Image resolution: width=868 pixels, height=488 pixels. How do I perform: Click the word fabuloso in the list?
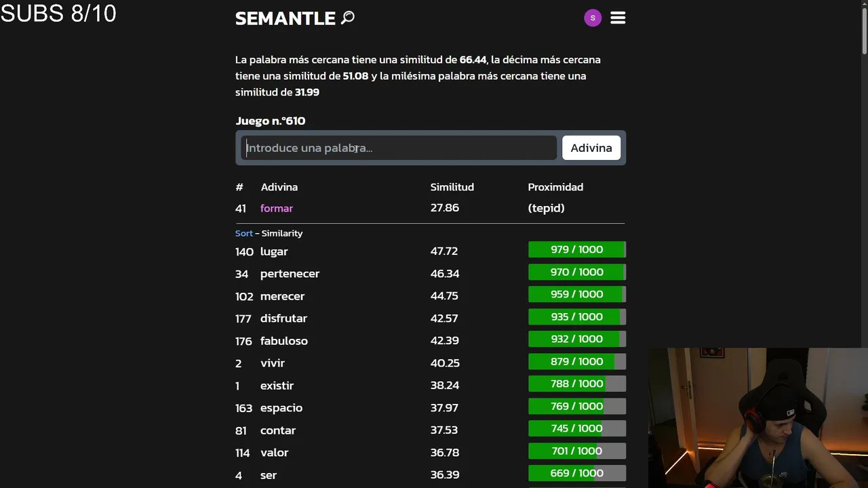coord(284,341)
